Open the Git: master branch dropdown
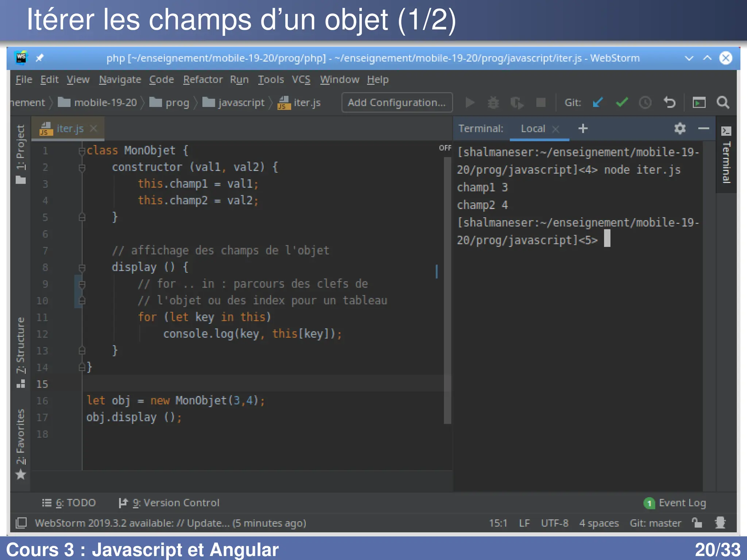This screenshot has width=747, height=560. click(655, 523)
